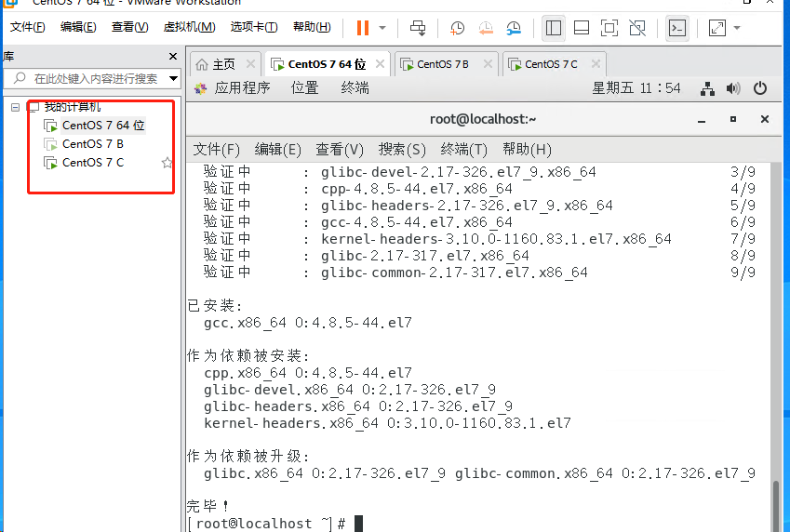Favorite CentOS 7 C with star icon
This screenshot has height=532, width=790.
(x=167, y=163)
